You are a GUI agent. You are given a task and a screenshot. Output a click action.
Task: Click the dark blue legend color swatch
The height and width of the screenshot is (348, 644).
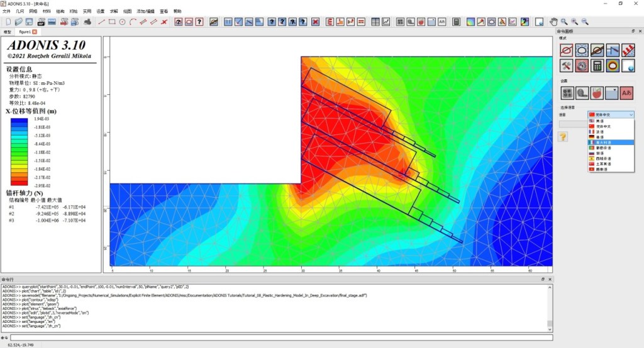(x=20, y=119)
